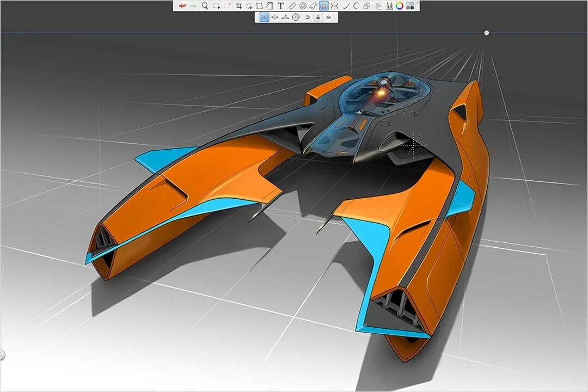Select the Flood Fill bucket tool
The width and height of the screenshot is (588, 392).
(x=270, y=6)
